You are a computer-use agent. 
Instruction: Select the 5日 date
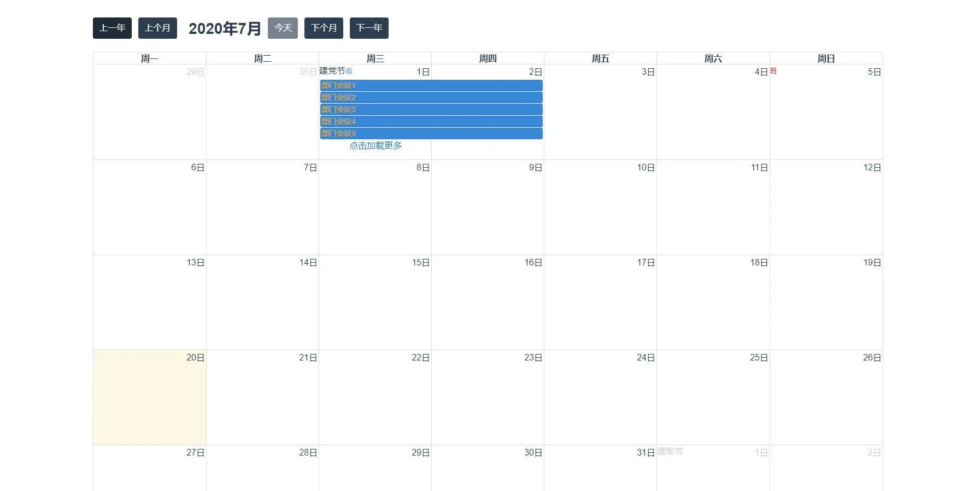(874, 72)
